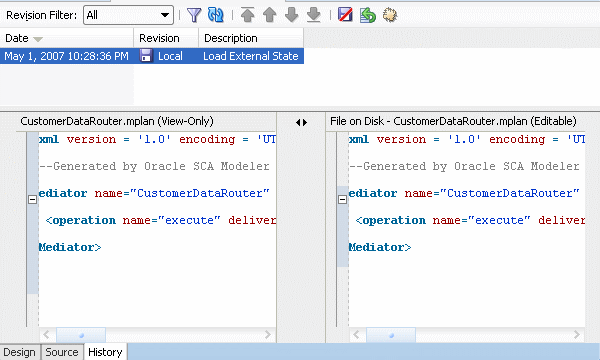Click the left-right swap arrows between panes

[302, 122]
